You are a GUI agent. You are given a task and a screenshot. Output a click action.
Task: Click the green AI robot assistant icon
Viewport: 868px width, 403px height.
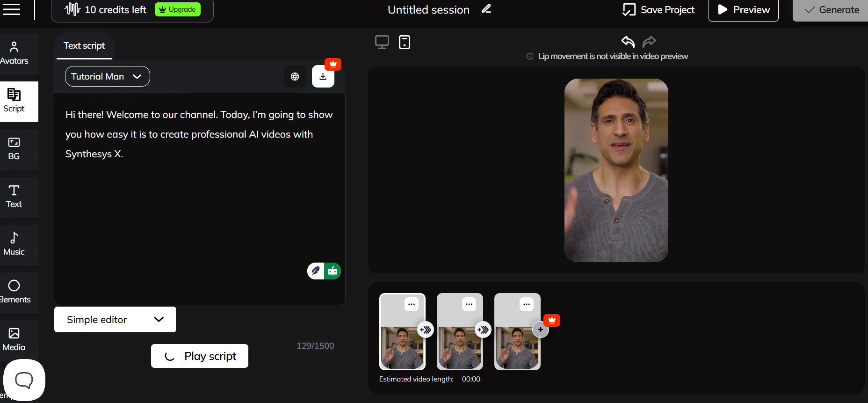point(333,271)
